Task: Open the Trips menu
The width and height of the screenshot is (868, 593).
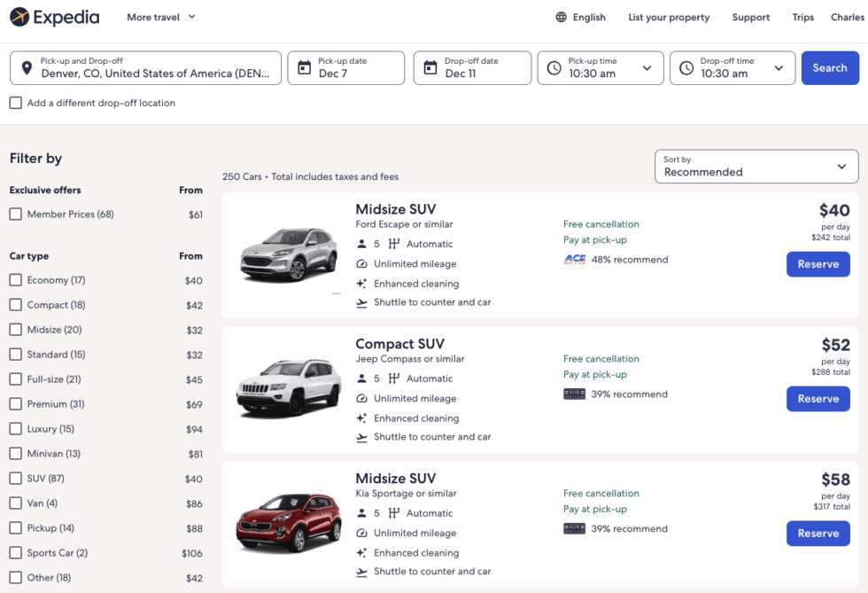Action: (x=802, y=17)
